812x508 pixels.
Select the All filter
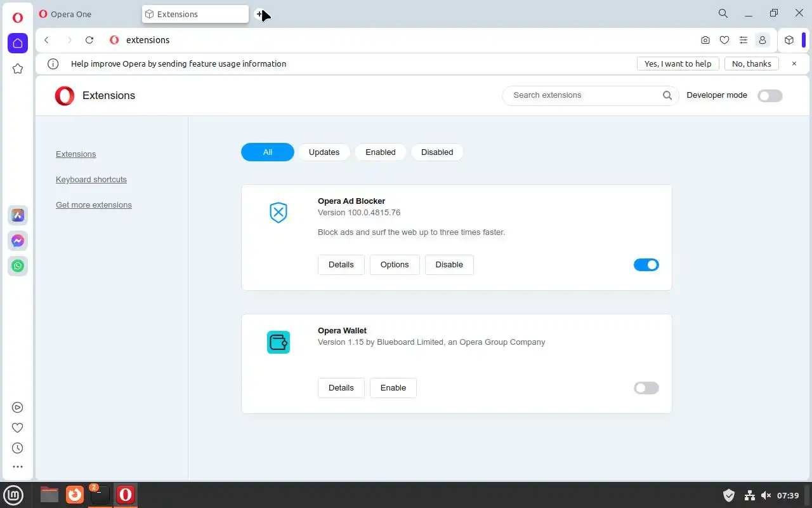[x=268, y=152]
